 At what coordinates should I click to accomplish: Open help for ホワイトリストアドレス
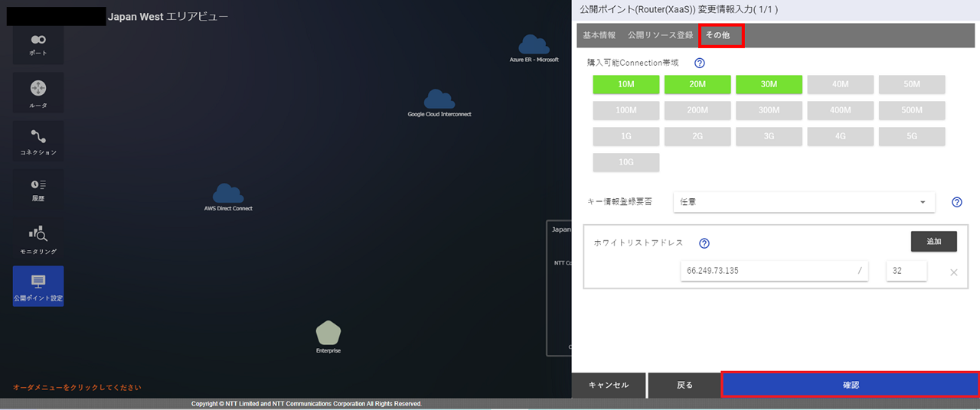(704, 243)
